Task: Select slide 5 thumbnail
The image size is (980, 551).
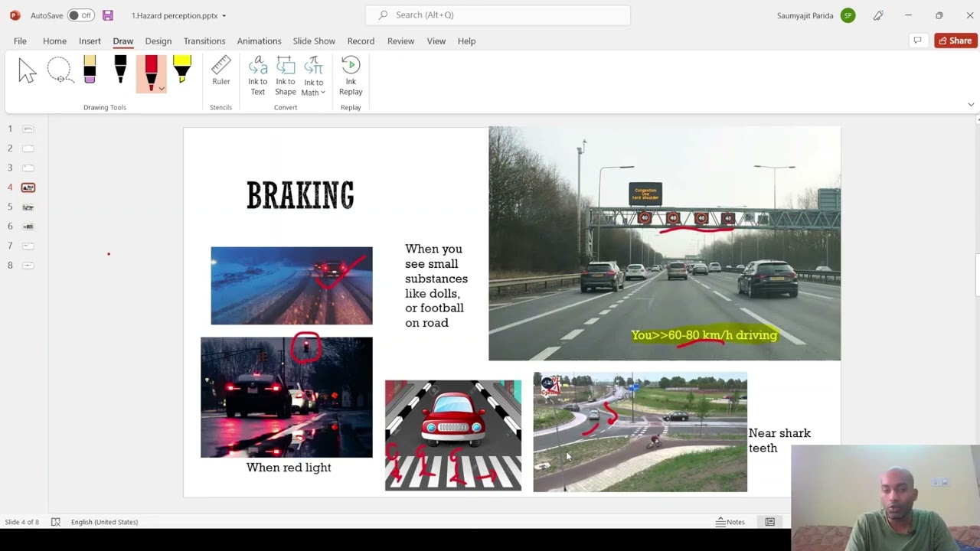Action: [28, 207]
